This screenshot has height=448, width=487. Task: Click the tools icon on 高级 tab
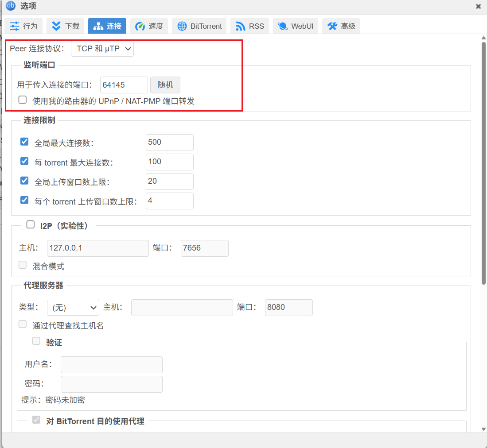332,26
